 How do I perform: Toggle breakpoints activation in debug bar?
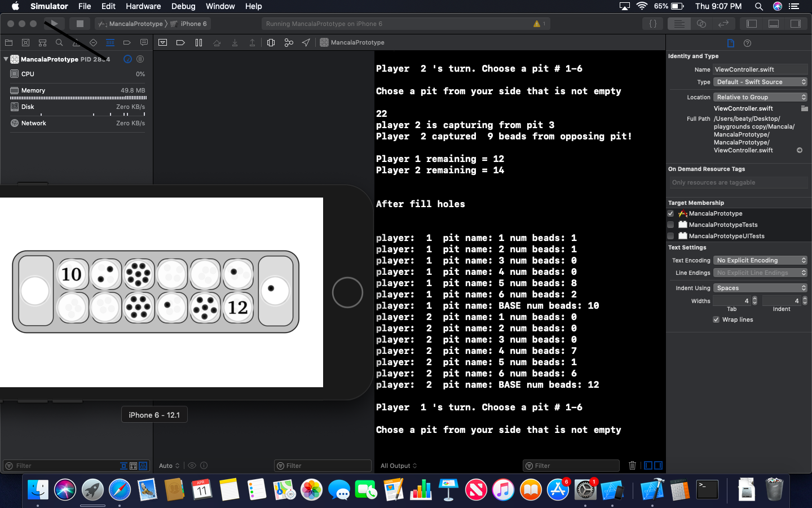(180, 42)
